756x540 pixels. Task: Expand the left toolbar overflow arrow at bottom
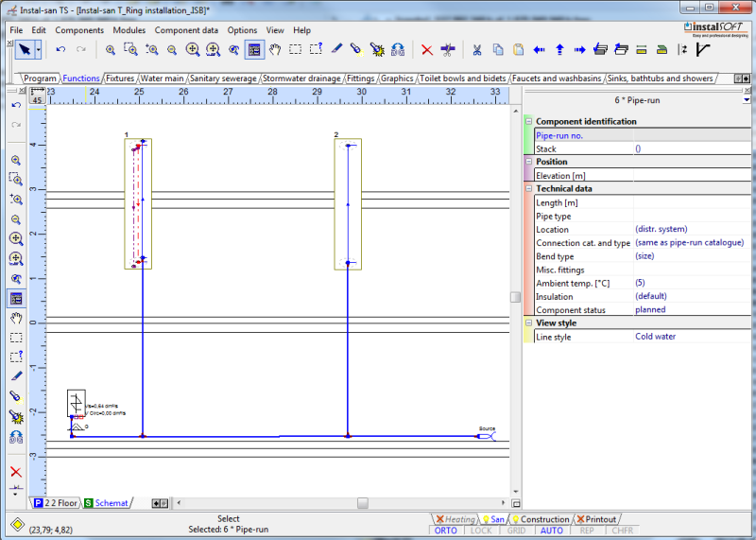[15, 494]
